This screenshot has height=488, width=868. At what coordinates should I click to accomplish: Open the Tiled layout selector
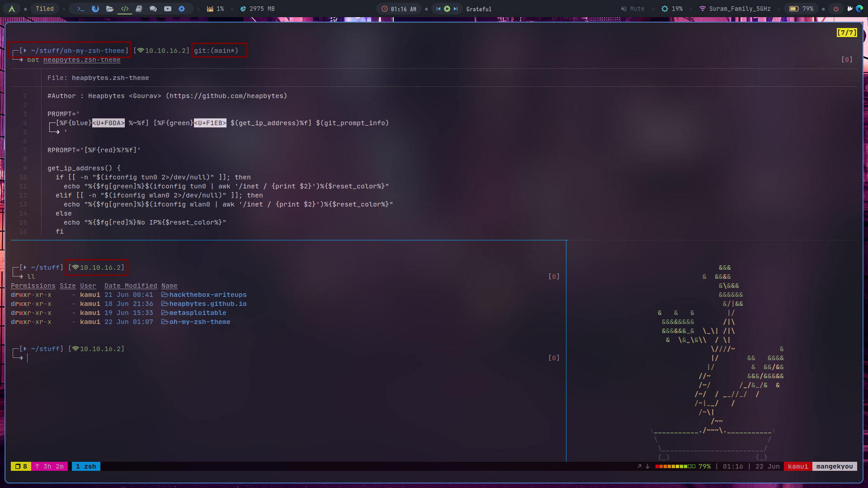pos(44,9)
